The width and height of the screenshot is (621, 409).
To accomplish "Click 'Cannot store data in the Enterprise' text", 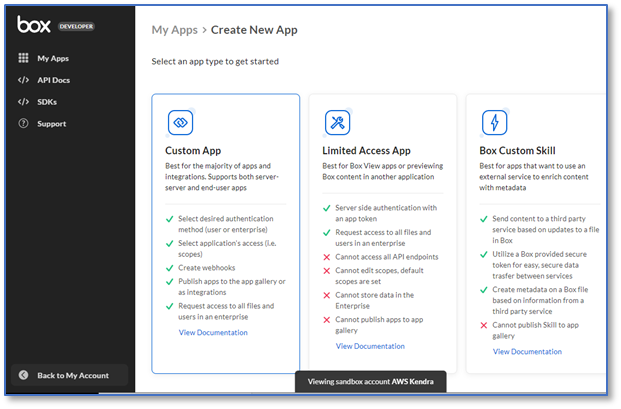I will (x=375, y=301).
